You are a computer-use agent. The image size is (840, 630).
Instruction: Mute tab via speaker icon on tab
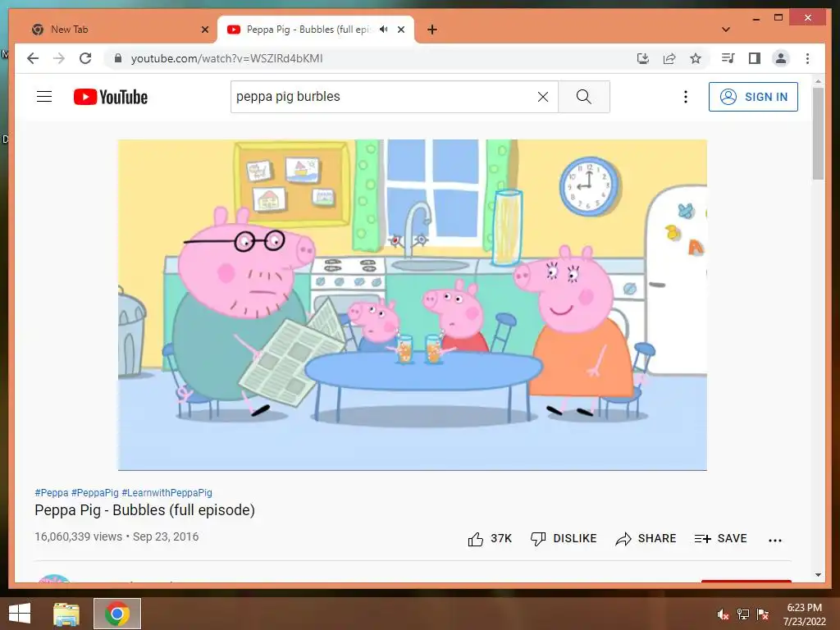[x=384, y=30]
